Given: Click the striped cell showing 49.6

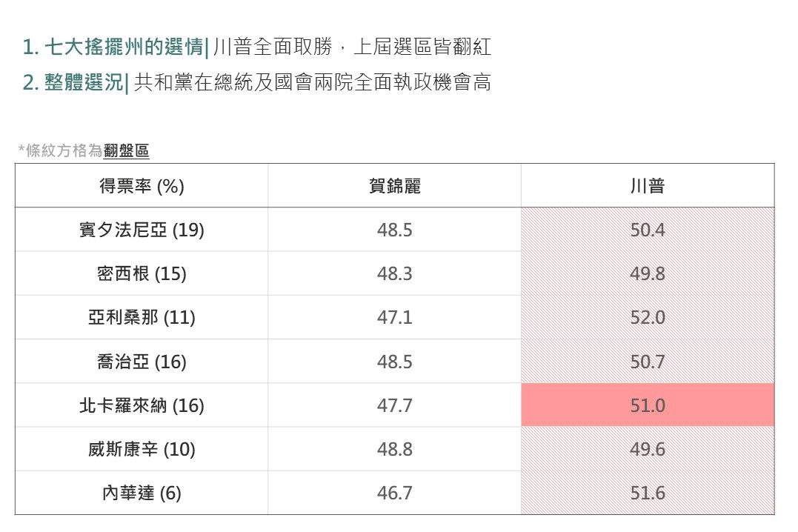Looking at the screenshot, I should [x=648, y=449].
